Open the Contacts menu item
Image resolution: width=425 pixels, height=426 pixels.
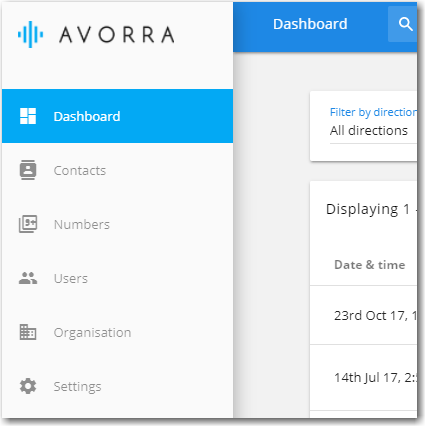(117, 170)
